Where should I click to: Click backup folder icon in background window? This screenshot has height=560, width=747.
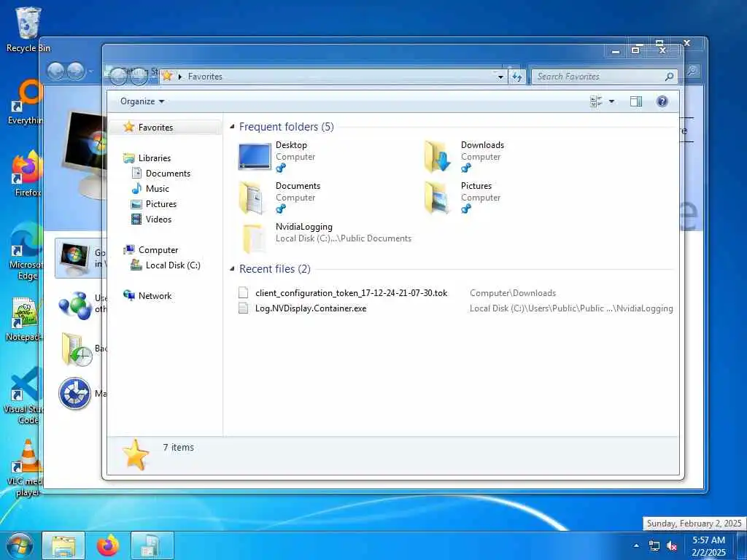pyautogui.click(x=76, y=350)
